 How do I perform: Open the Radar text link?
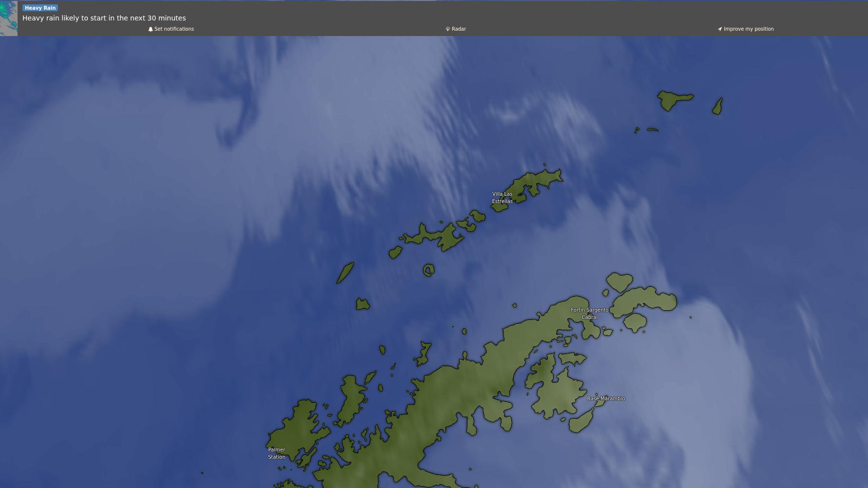click(459, 29)
